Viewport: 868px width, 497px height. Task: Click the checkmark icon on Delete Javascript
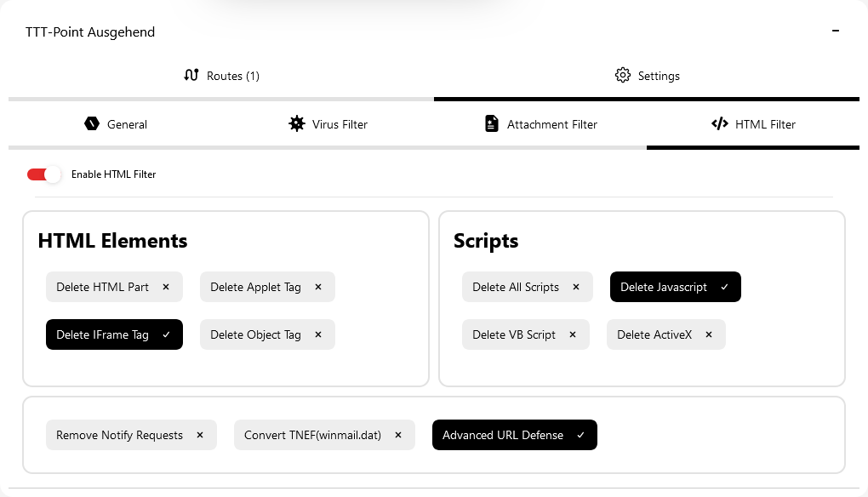[724, 288]
